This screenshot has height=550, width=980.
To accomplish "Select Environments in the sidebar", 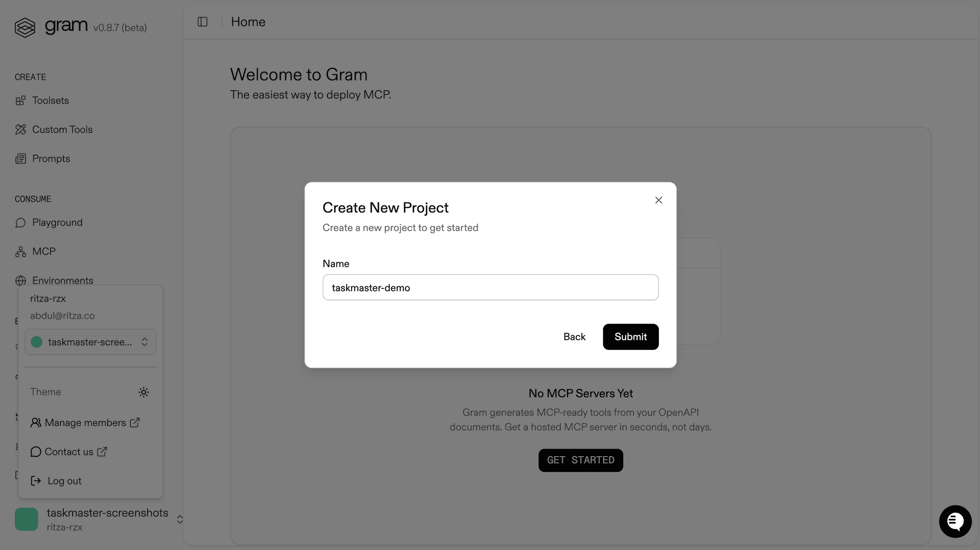I will point(62,280).
